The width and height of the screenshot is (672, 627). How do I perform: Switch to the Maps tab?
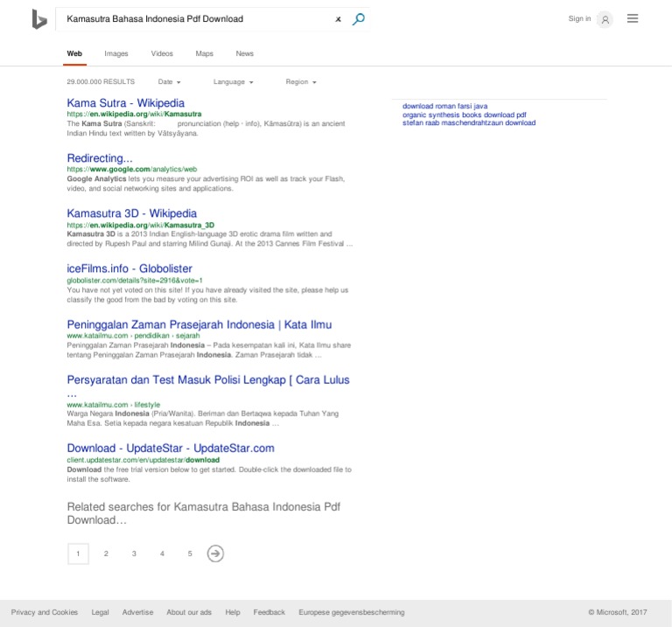(x=205, y=53)
